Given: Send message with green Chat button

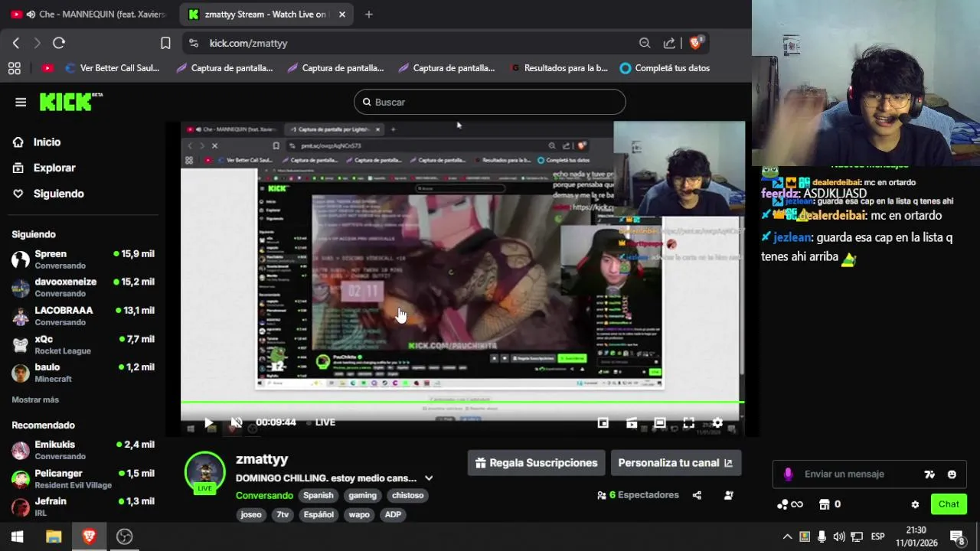Looking at the screenshot, I should tap(949, 504).
